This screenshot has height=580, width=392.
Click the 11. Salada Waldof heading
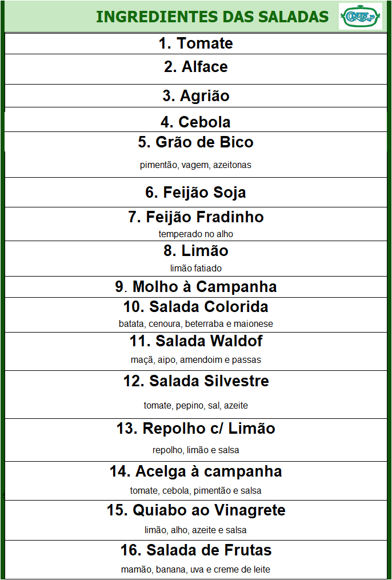pyautogui.click(x=196, y=341)
